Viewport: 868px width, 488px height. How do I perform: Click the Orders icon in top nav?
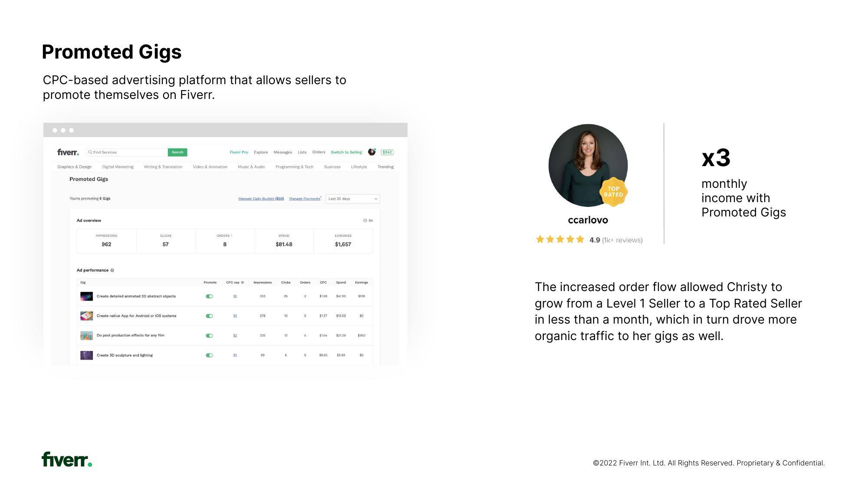tap(319, 153)
